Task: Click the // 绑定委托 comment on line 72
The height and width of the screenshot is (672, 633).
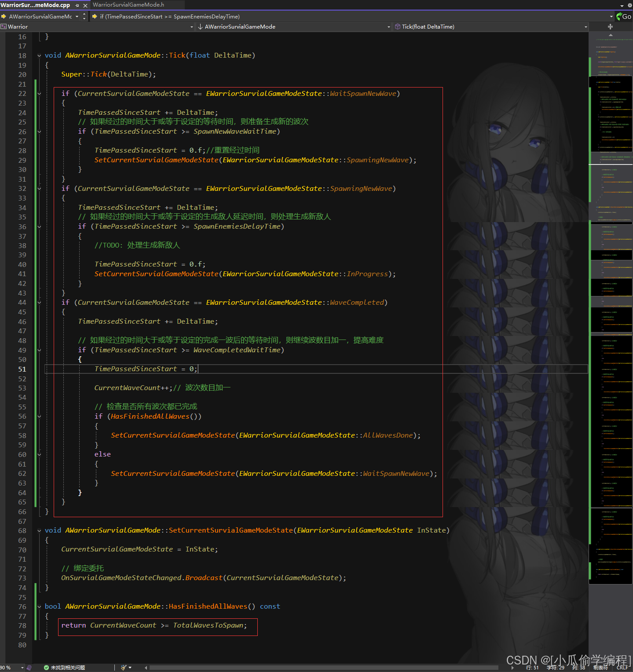Action: click(x=83, y=568)
